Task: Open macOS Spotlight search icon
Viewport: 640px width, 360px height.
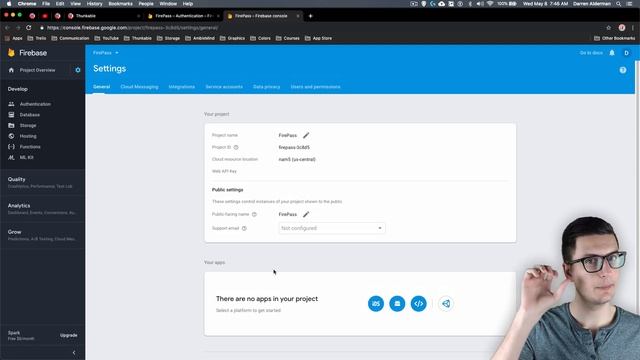Action: (619, 4)
